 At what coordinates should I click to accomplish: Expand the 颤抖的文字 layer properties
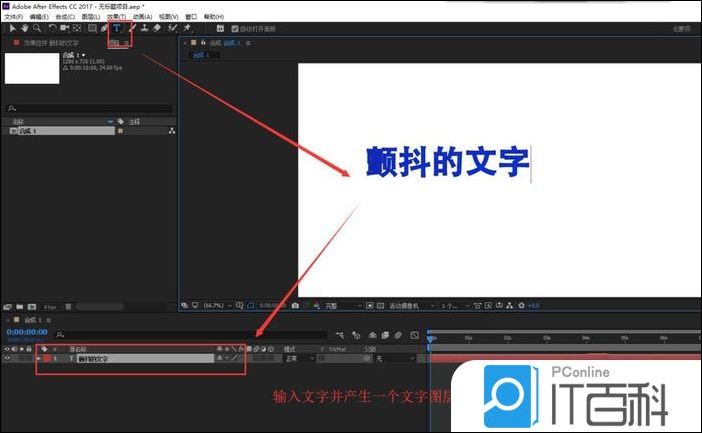click(x=38, y=357)
